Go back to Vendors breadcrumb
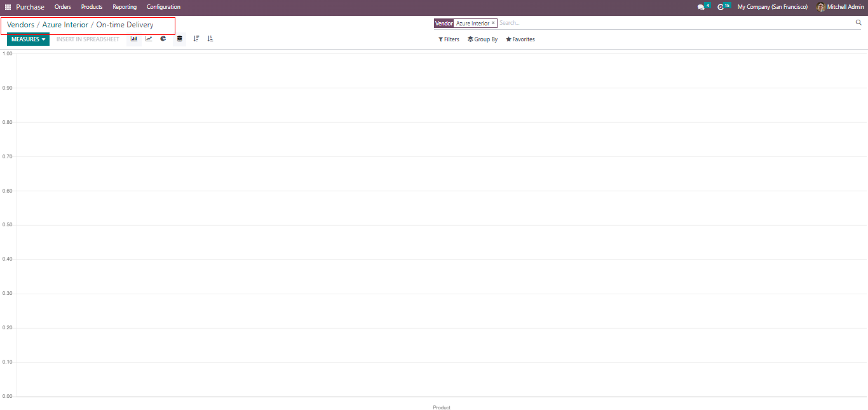 click(20, 25)
